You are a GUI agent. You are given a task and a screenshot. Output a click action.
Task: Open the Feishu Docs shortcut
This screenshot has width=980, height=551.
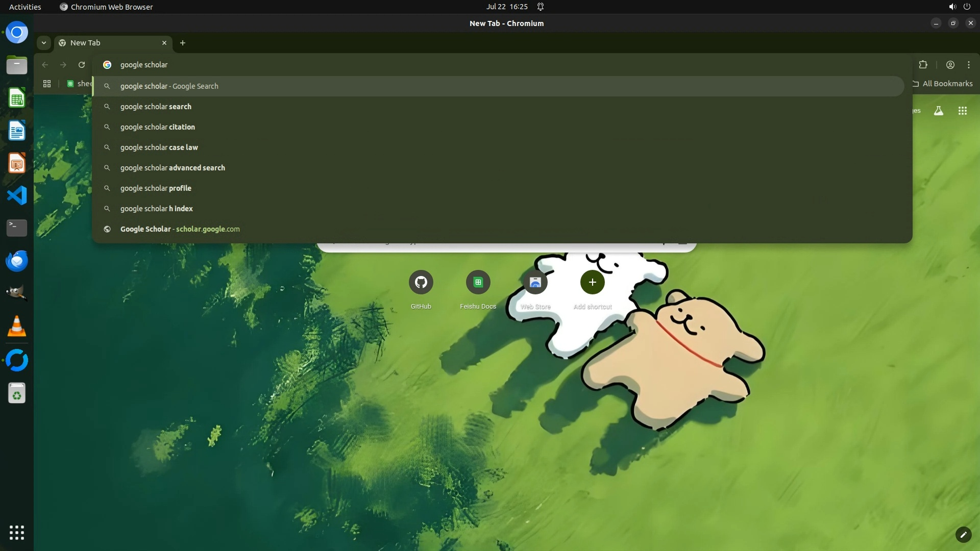(x=478, y=282)
